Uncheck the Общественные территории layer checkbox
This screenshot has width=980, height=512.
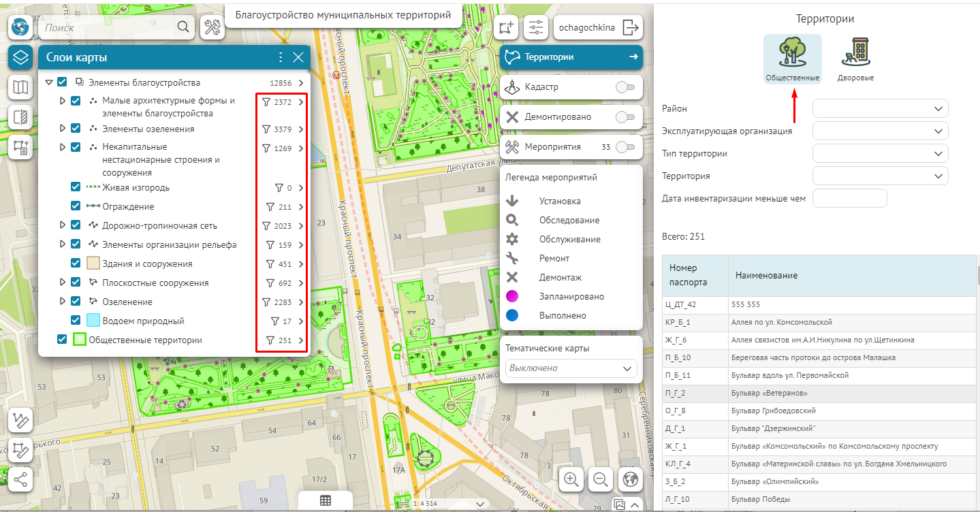tap(62, 340)
